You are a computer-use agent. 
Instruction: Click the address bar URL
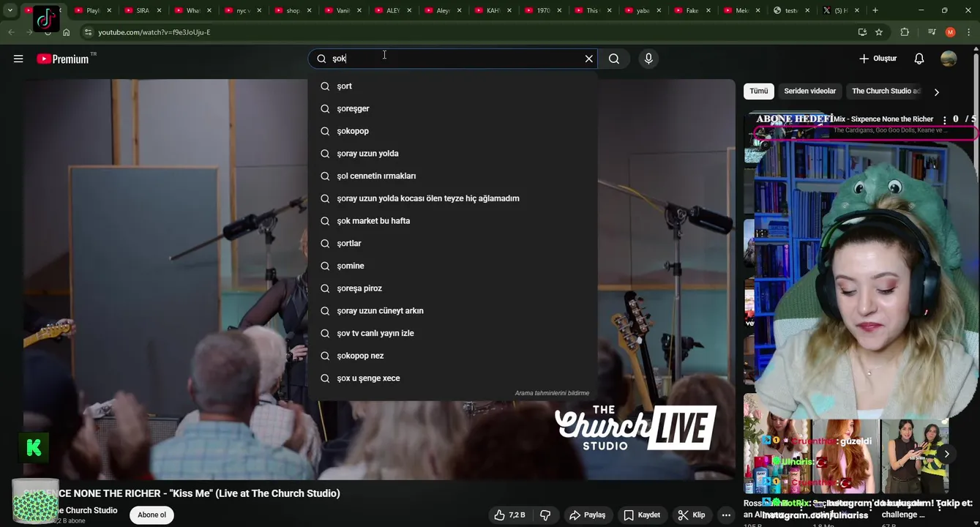[154, 32]
